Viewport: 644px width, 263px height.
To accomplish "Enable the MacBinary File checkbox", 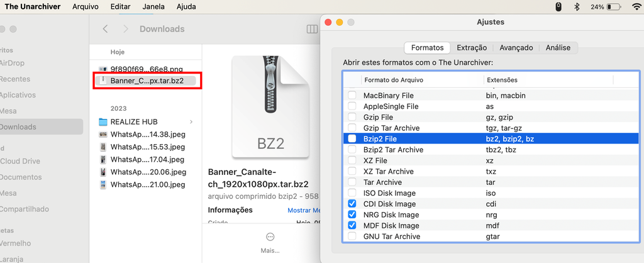I will 352,96.
